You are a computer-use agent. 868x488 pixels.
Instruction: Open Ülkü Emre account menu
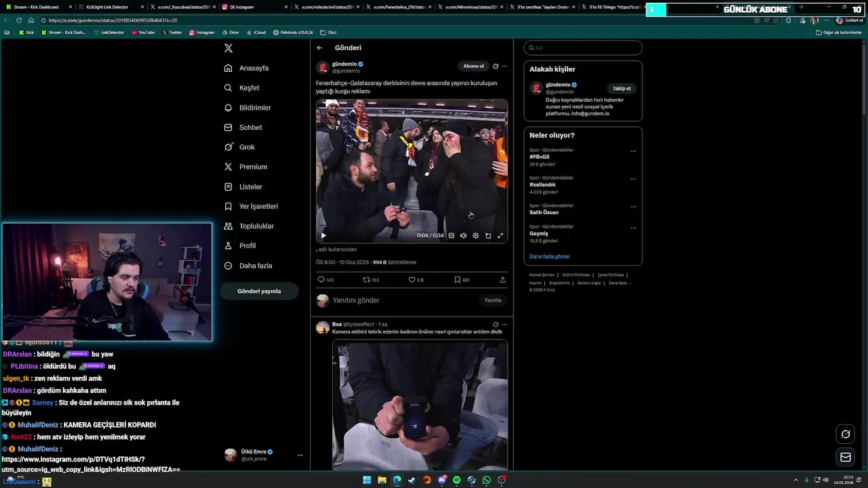264,455
